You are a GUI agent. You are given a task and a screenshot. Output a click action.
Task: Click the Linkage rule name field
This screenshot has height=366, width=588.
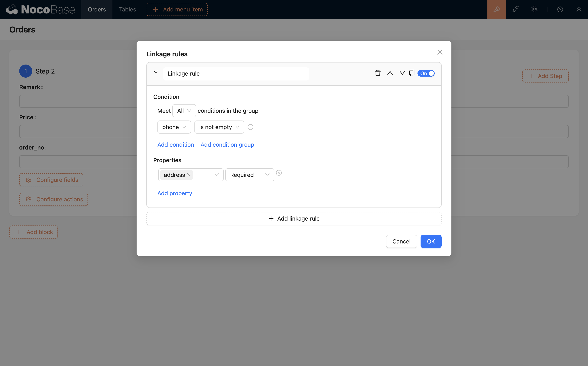[236, 74]
